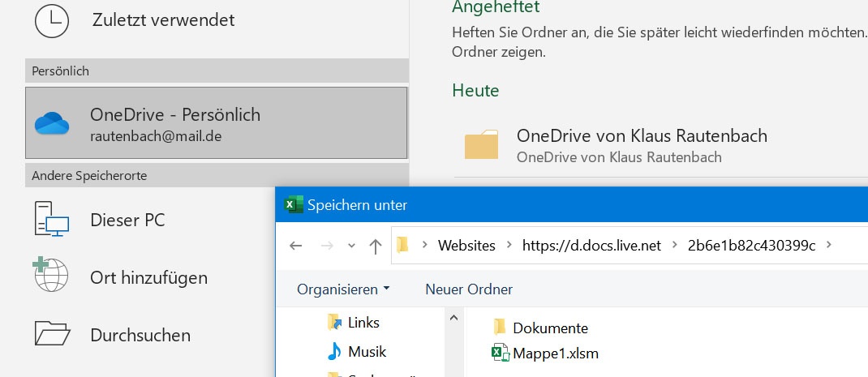Click the Musik note icon
Screen dimensions: 868x377
(x=333, y=351)
